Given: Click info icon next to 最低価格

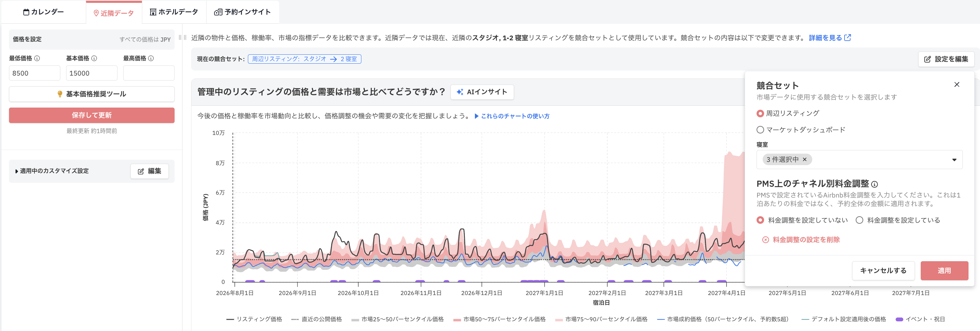Looking at the screenshot, I should (37, 58).
